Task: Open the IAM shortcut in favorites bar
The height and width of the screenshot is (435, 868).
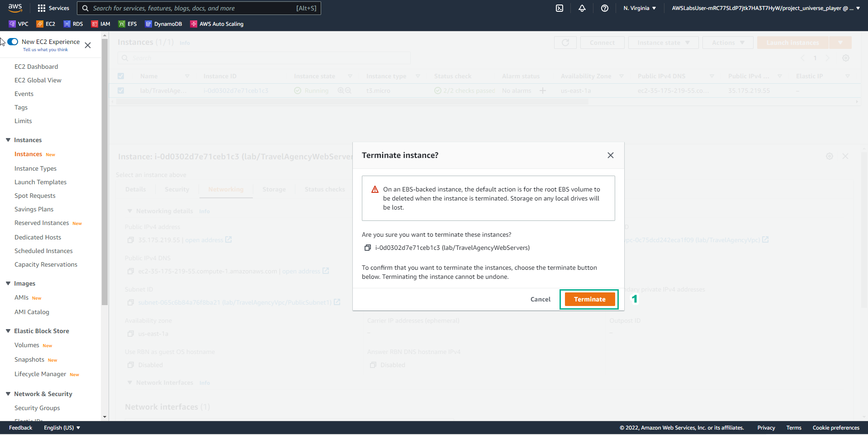Action: (101, 24)
